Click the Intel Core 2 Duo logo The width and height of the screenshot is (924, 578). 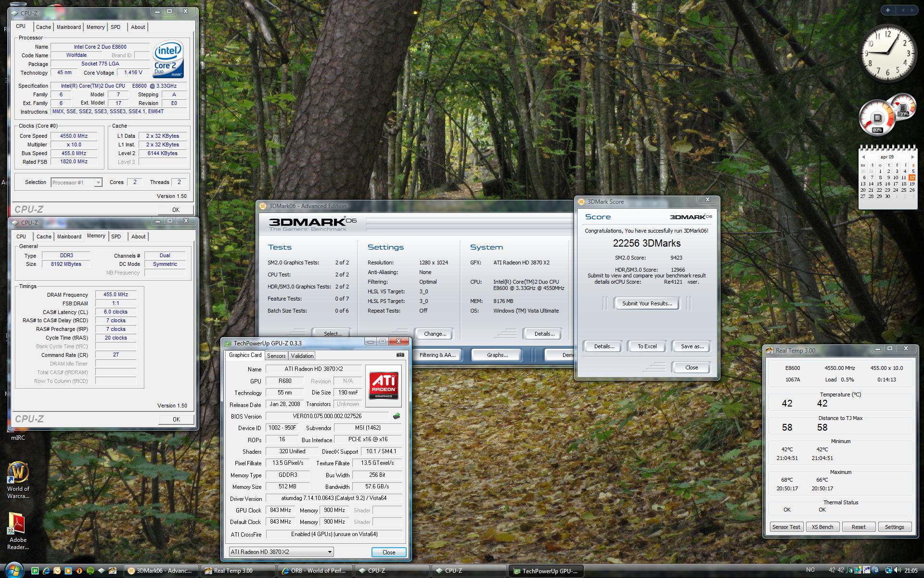168,60
